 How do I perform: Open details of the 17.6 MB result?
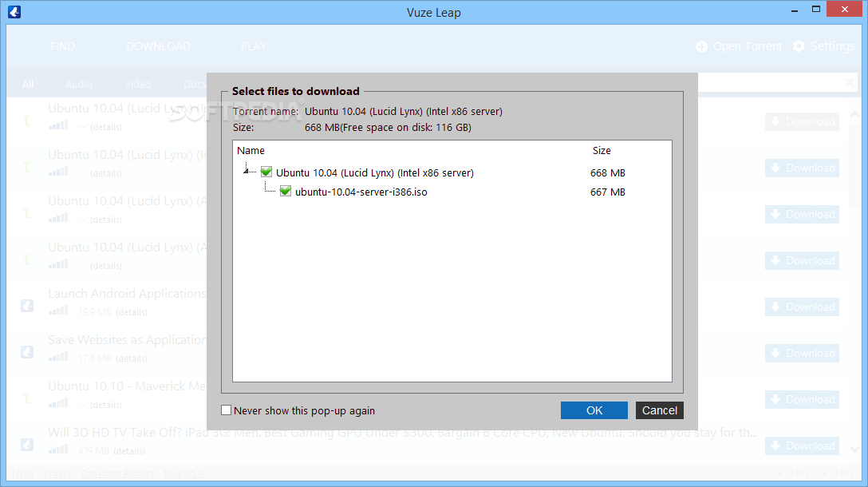tap(131, 358)
